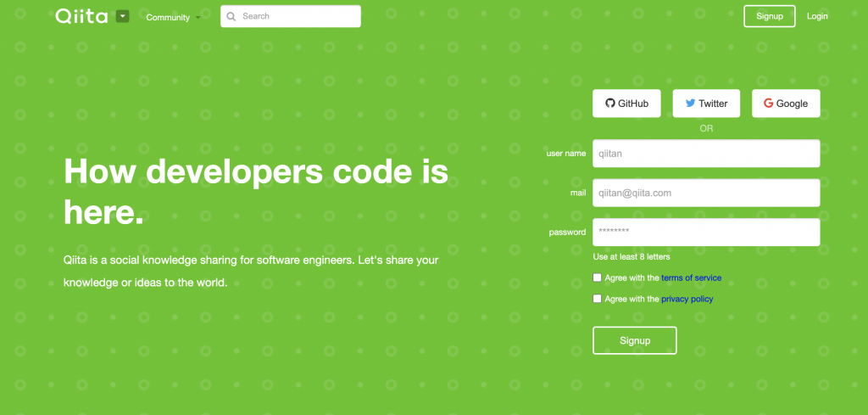Click the Qiita description paragraph
The image size is (868, 415).
(251, 271)
